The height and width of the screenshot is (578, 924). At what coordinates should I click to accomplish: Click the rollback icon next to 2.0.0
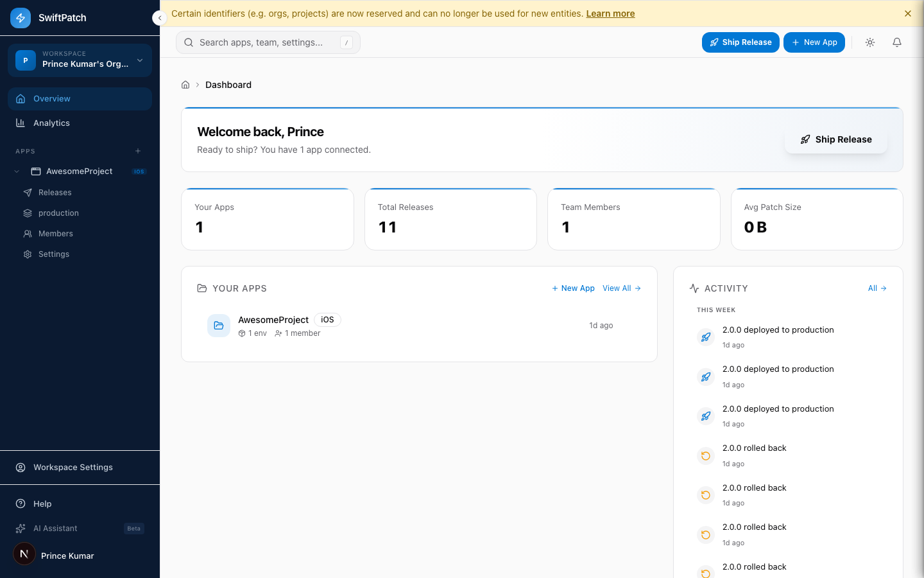point(706,455)
